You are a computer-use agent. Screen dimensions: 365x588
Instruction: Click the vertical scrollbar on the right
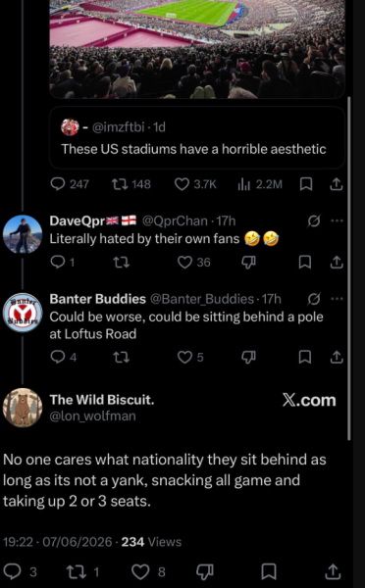[349, 269]
